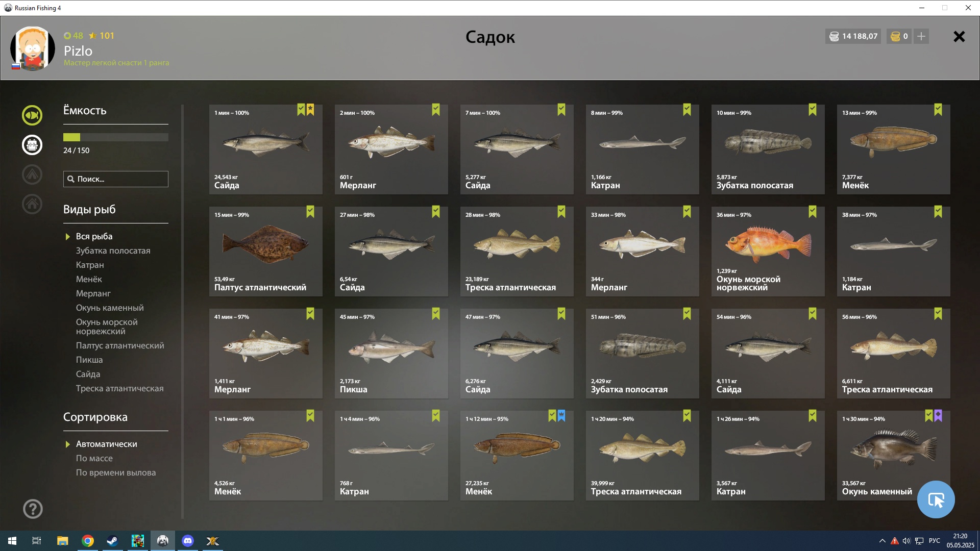The height and width of the screenshot is (551, 980).
Task: Sort fish По времени вылова
Action: tap(116, 472)
